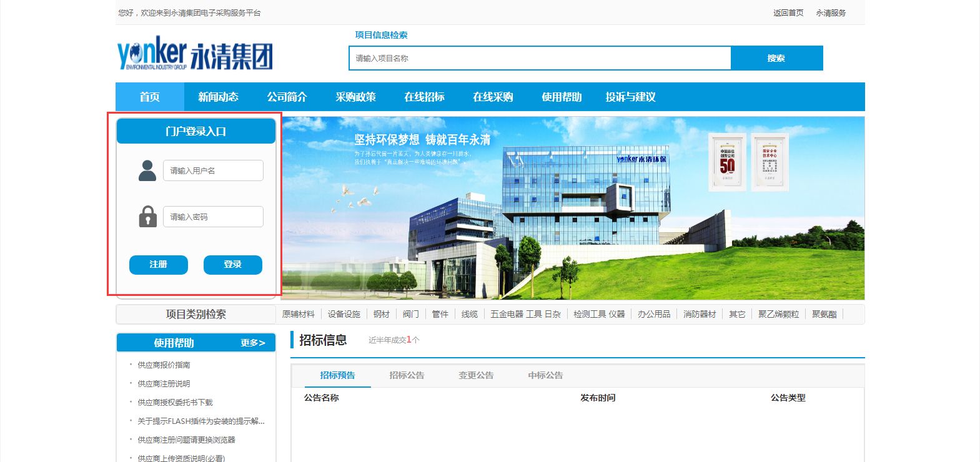Filter by the 原辅材料 category

[x=299, y=314]
